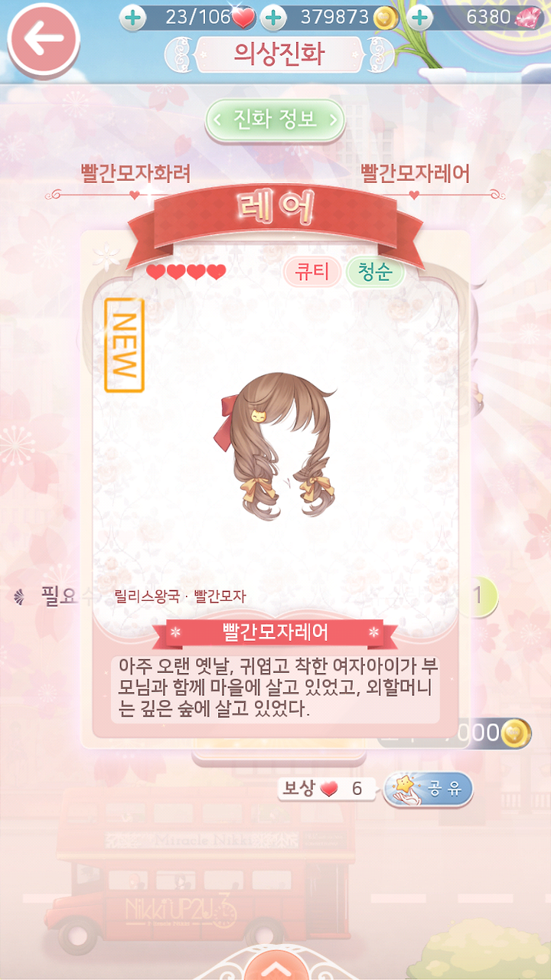551x980 pixels.
Task: Select the 큐티 style tag
Action: pyautogui.click(x=311, y=272)
